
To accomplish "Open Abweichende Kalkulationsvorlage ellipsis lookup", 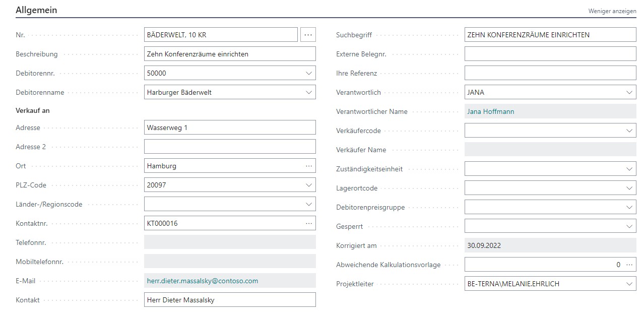I will coord(629,265).
